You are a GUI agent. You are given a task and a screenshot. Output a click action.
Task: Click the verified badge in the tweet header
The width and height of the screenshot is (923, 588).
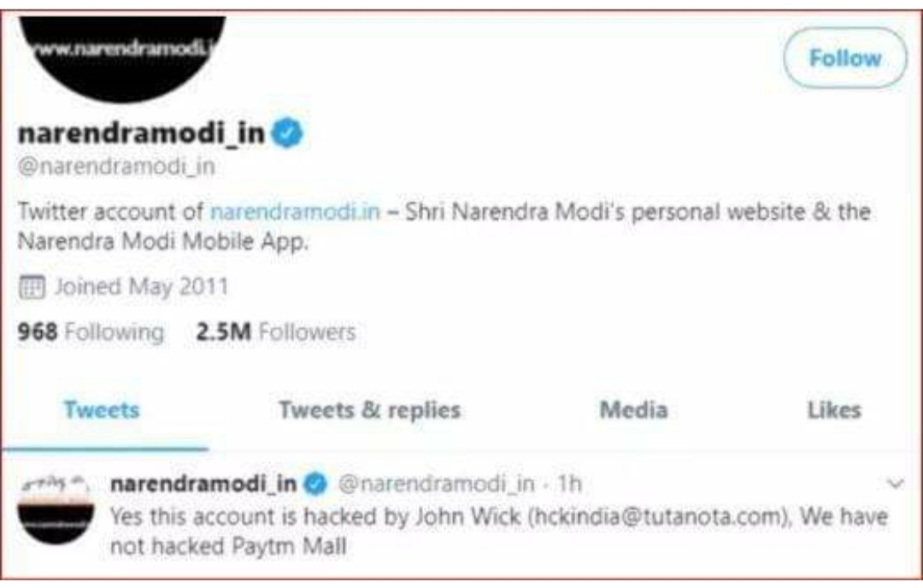[316, 485]
